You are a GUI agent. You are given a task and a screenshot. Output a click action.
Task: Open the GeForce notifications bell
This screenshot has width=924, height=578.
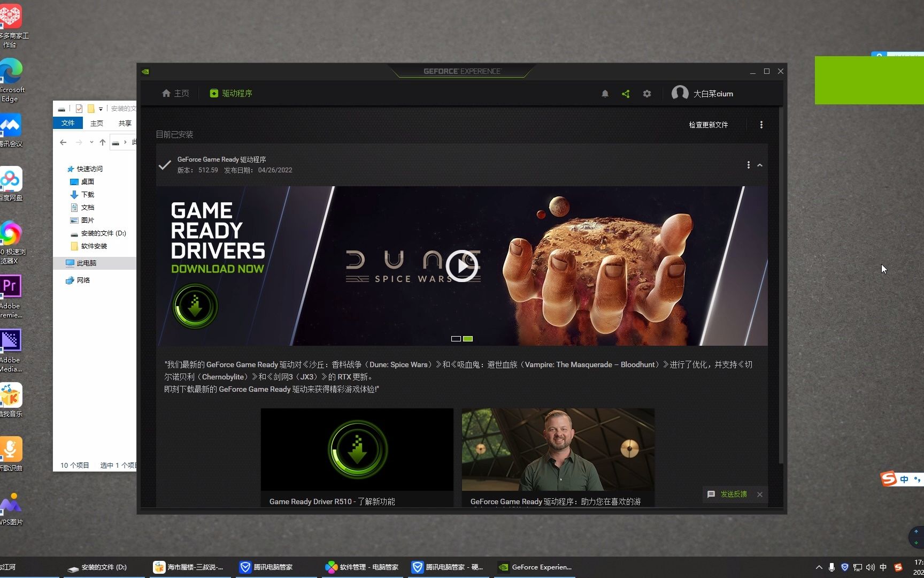tap(605, 94)
